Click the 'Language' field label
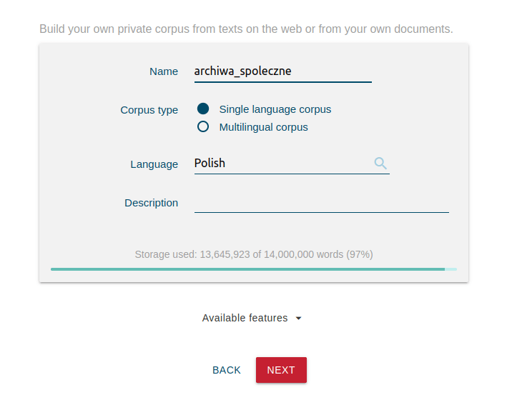Screen dimensions: 512x420 tap(154, 164)
